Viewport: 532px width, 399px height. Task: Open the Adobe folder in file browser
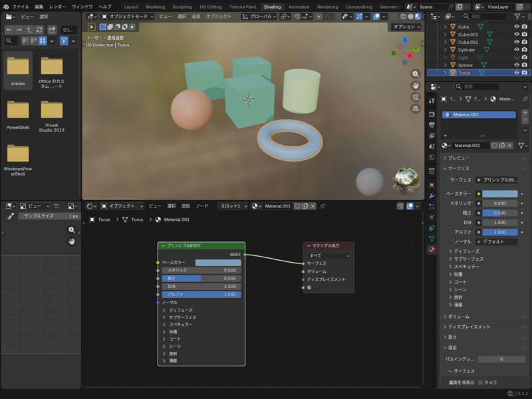pyautogui.click(x=18, y=70)
